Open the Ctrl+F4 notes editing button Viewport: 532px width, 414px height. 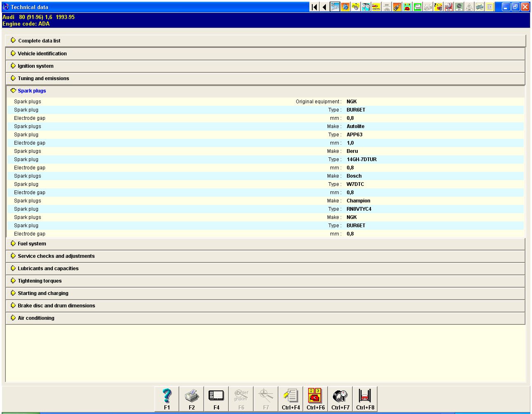[291, 399]
